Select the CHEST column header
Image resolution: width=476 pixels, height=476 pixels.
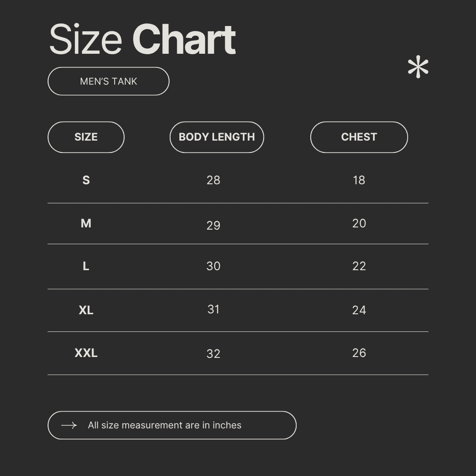(x=359, y=137)
